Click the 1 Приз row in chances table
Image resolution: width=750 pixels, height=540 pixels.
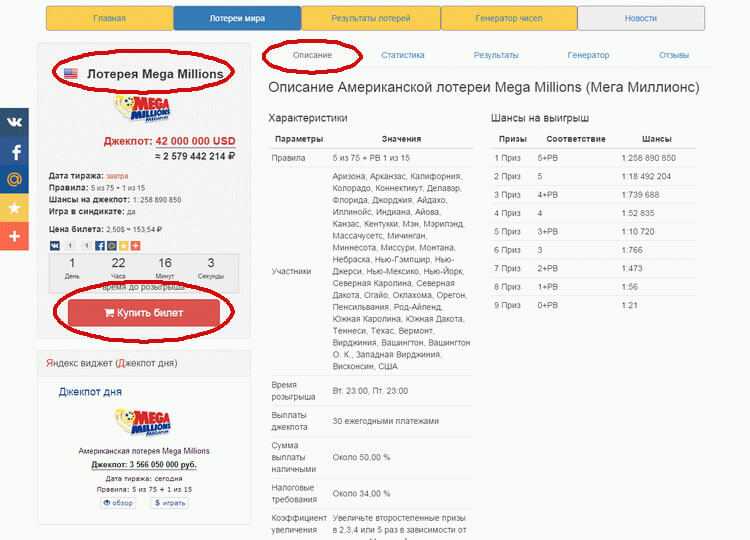coord(593,158)
